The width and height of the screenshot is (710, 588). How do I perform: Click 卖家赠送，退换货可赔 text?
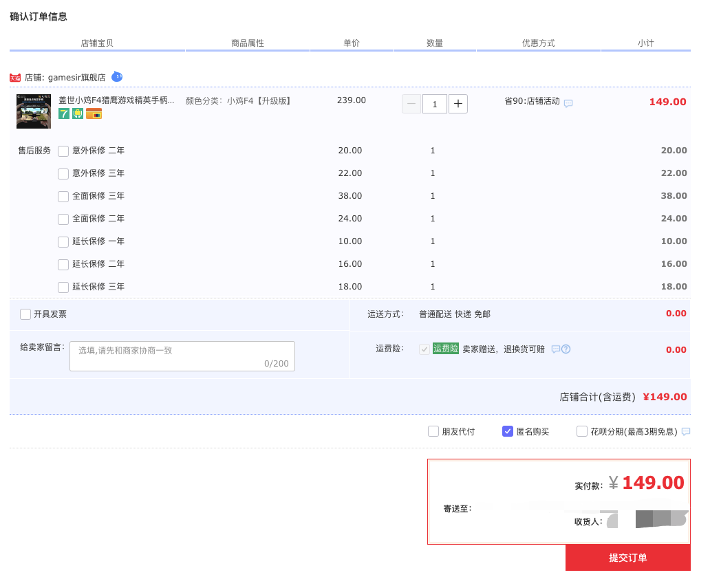coord(504,349)
